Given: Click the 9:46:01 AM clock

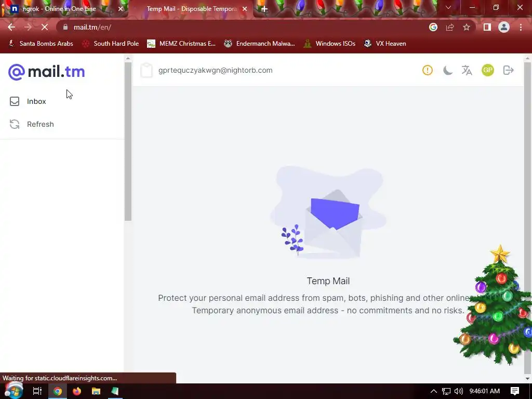Looking at the screenshot, I should tap(485, 391).
